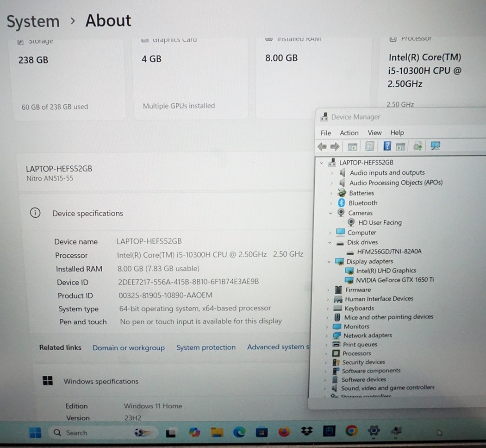Open Task View from the taskbar
This screenshot has width=486, height=448.
(171, 433)
